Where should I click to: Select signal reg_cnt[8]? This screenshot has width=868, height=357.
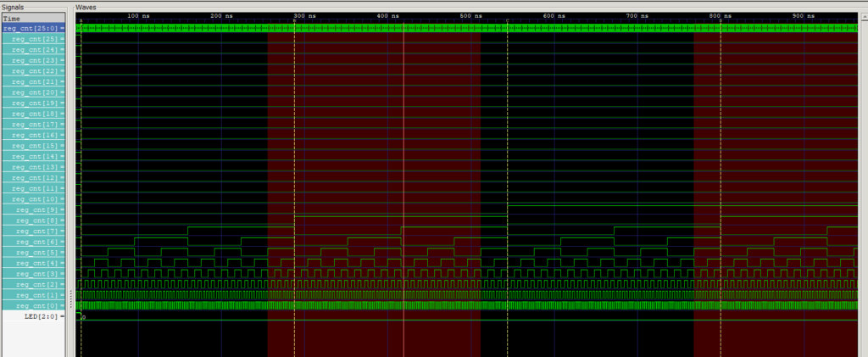click(33, 220)
